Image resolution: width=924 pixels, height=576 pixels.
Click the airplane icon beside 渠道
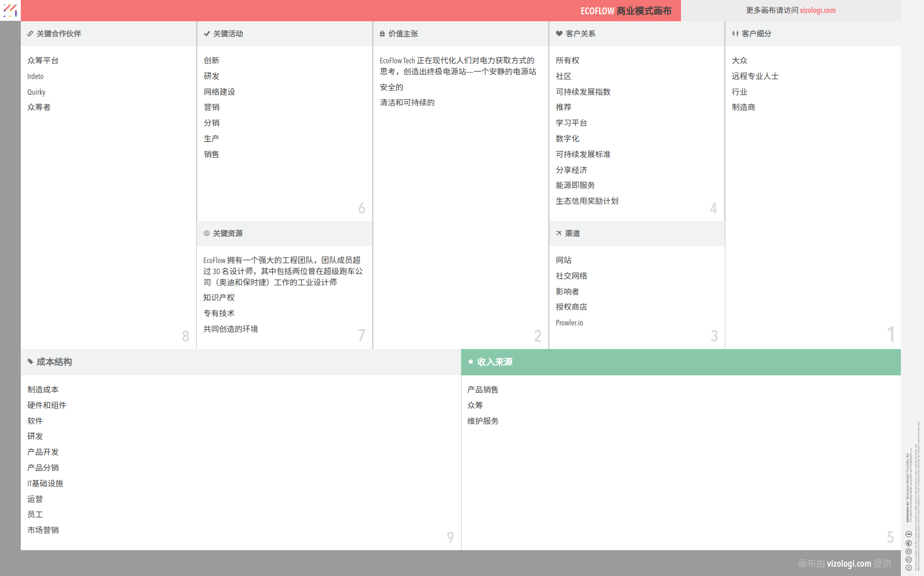(559, 233)
